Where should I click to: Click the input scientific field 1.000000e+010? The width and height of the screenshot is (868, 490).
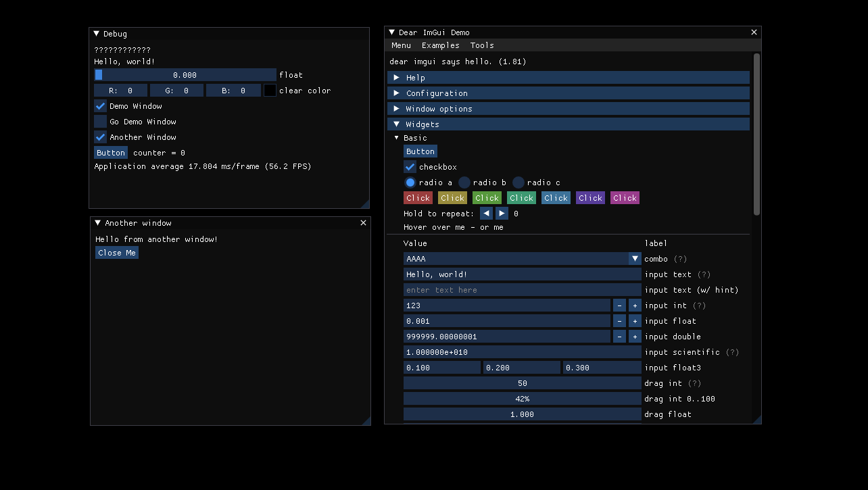(x=523, y=352)
